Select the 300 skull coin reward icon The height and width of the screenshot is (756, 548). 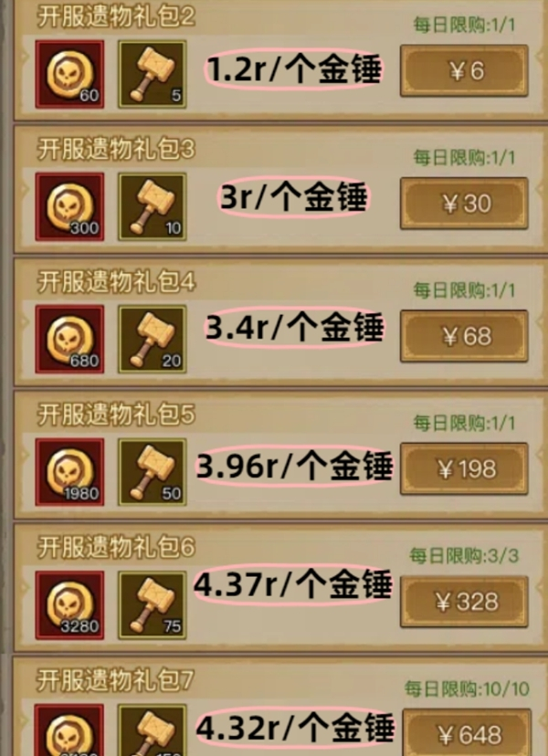pos(69,207)
